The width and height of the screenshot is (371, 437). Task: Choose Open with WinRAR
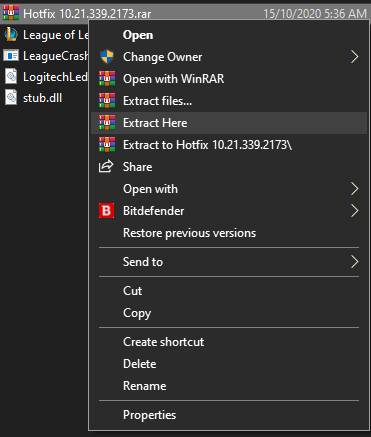click(229, 79)
